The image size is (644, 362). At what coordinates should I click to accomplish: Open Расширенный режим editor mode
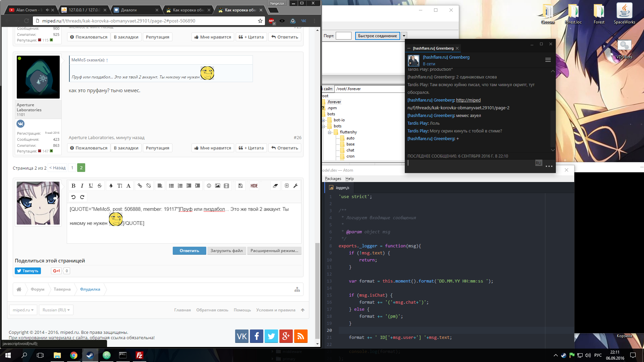click(274, 251)
